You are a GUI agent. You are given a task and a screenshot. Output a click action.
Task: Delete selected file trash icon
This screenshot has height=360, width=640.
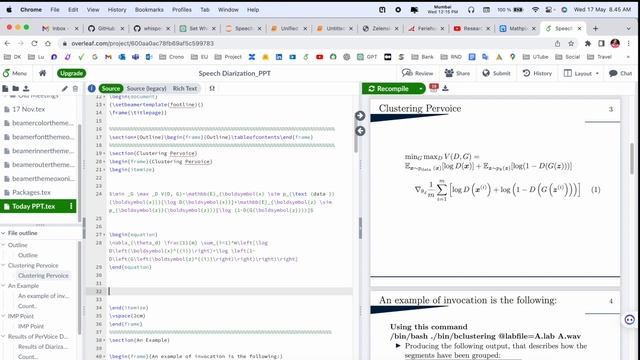[x=75, y=88]
